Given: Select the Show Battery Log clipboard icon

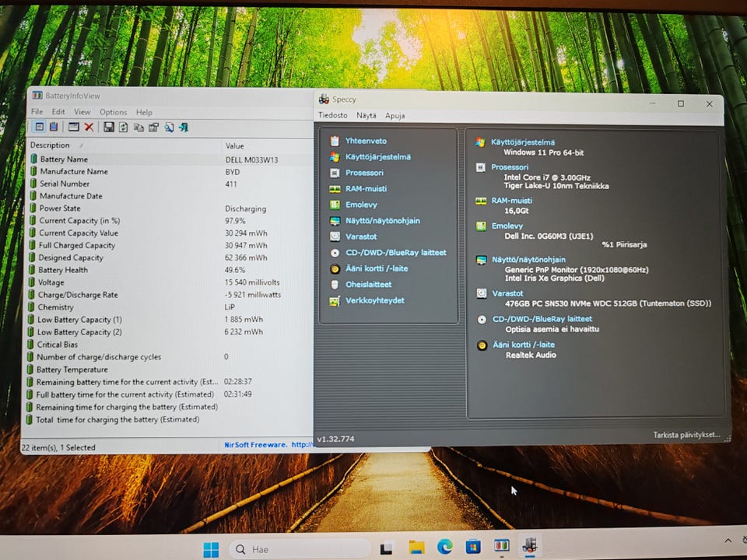Looking at the screenshot, I should pos(54,128).
